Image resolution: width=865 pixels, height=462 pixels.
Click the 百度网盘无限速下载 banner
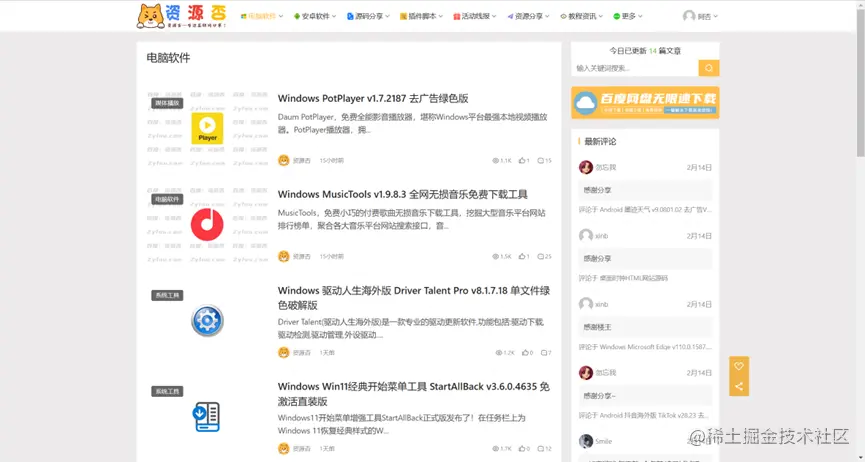pyautogui.click(x=645, y=102)
